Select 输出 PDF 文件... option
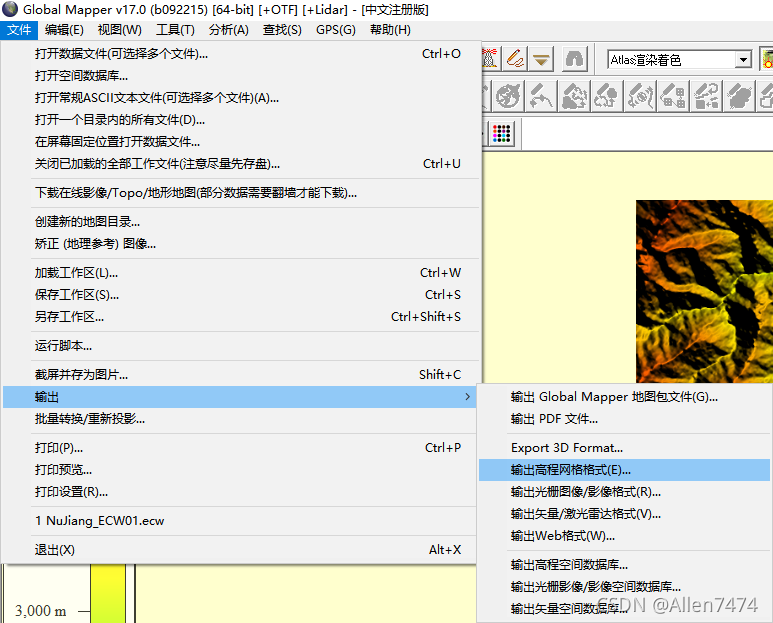Image resolution: width=773 pixels, height=623 pixels. point(554,419)
